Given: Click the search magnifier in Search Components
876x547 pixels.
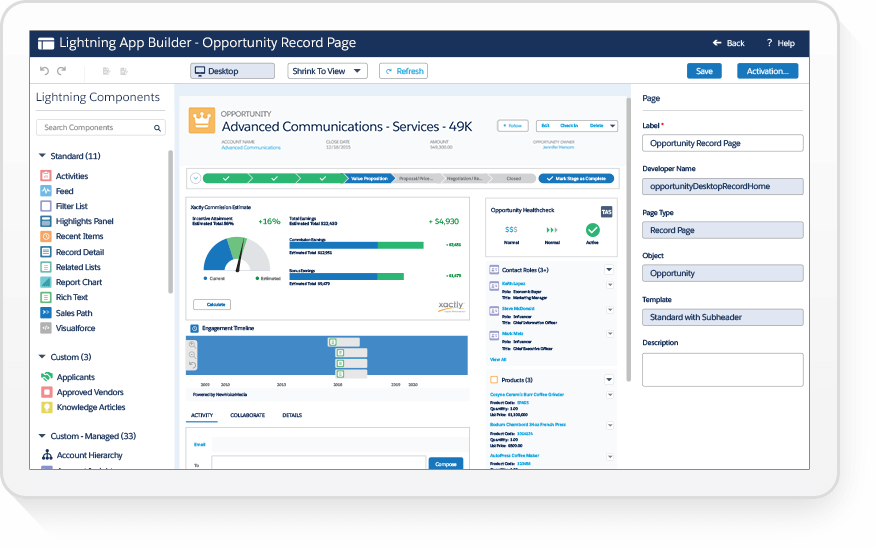Looking at the screenshot, I should point(158,128).
